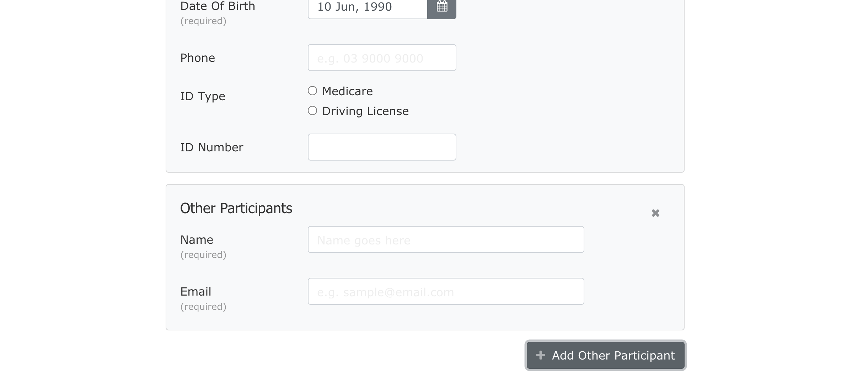Click the Medicare option label text
The width and height of the screenshot is (868, 378).
[347, 91]
